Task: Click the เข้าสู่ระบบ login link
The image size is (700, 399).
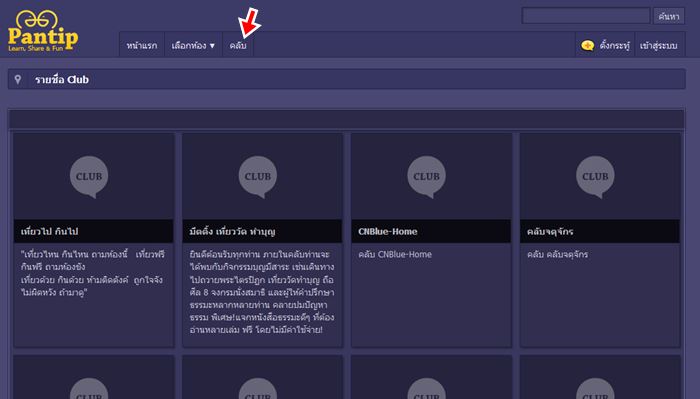Action: click(x=658, y=45)
